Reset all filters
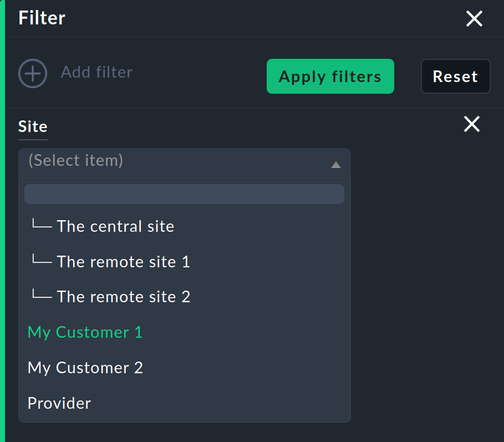Screen dimensions: 504x442 click(455, 77)
